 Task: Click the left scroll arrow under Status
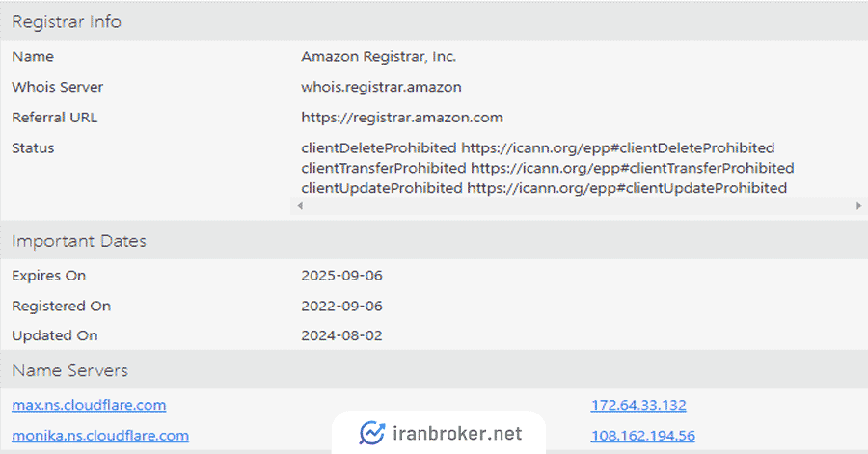coord(300,206)
